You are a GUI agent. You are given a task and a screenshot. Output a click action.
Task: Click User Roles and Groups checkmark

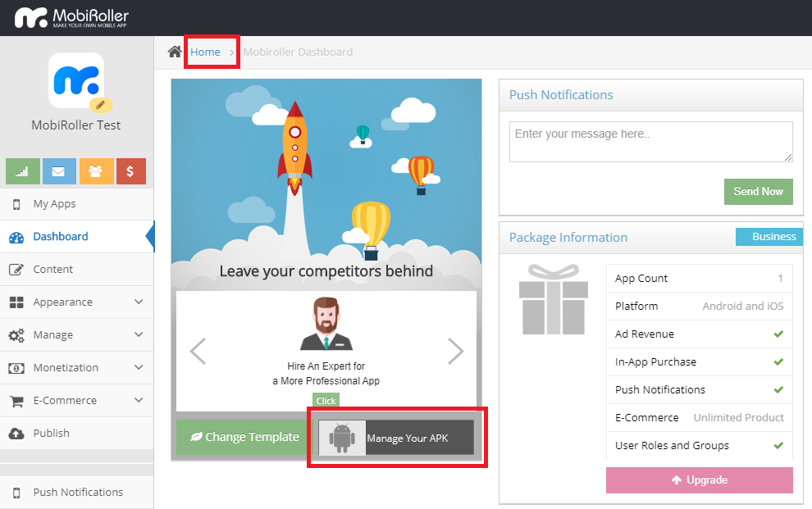[x=778, y=446]
